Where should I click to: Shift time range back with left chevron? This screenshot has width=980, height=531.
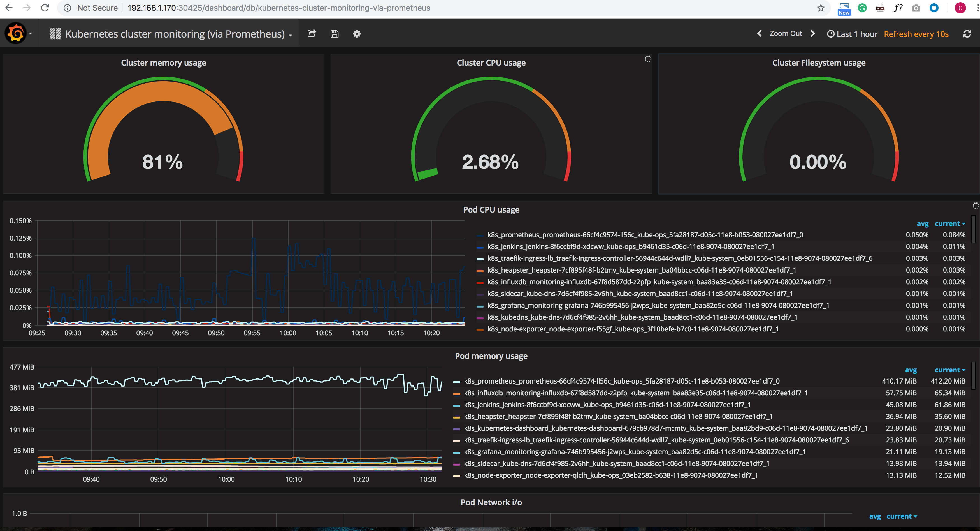(759, 33)
